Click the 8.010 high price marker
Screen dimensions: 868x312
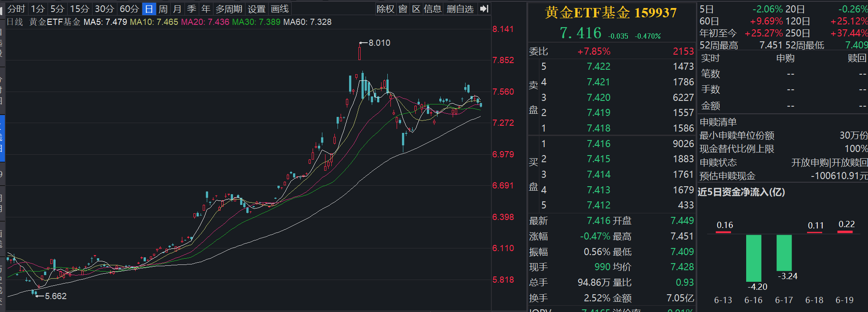click(379, 43)
